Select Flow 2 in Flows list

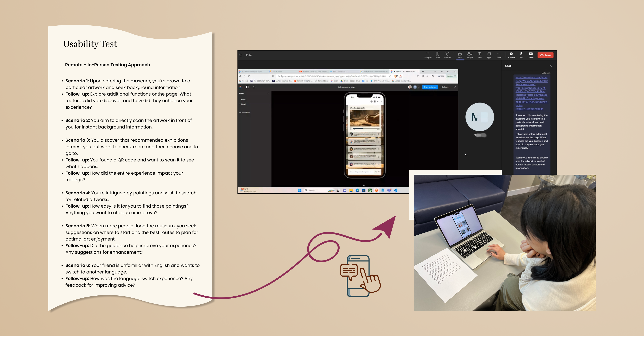click(x=244, y=100)
